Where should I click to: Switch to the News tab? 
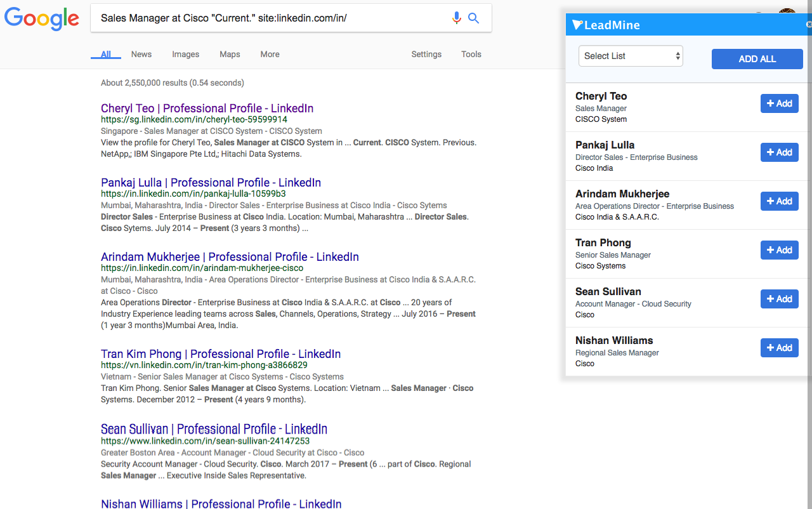[141, 55]
